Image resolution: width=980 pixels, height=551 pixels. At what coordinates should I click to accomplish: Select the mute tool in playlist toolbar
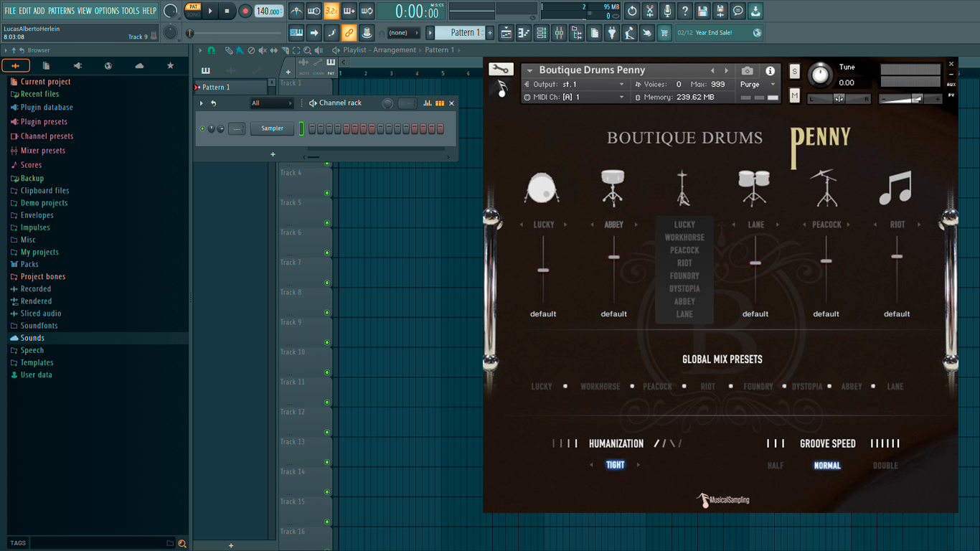263,50
